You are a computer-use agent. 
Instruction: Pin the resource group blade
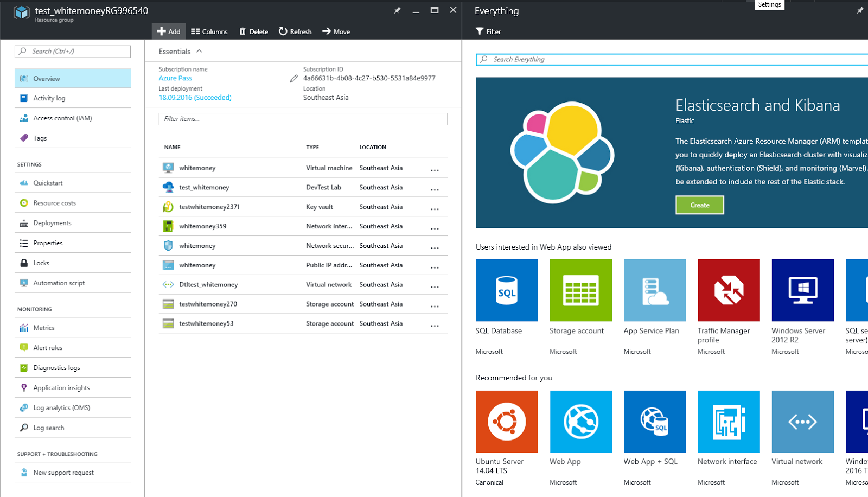(x=398, y=10)
